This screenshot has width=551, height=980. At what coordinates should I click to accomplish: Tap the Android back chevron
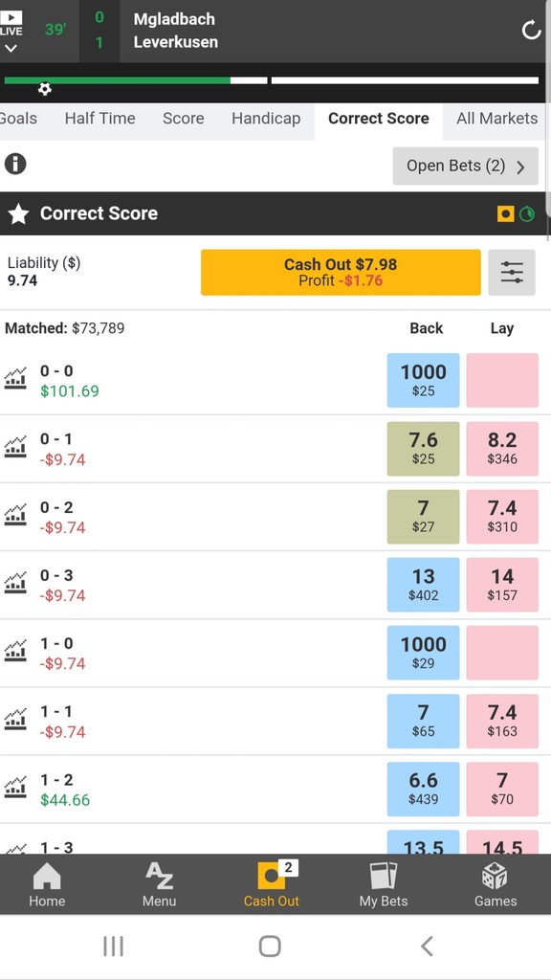(x=427, y=947)
